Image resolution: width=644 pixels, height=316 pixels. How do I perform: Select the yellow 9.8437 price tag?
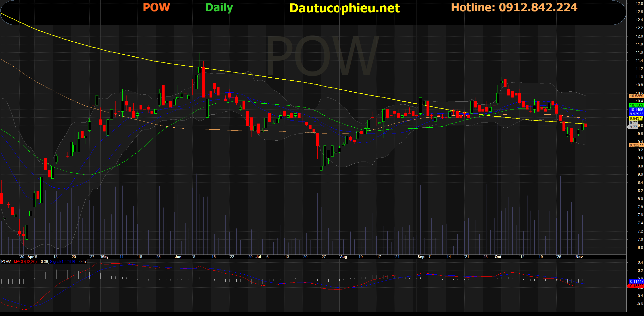point(635,118)
